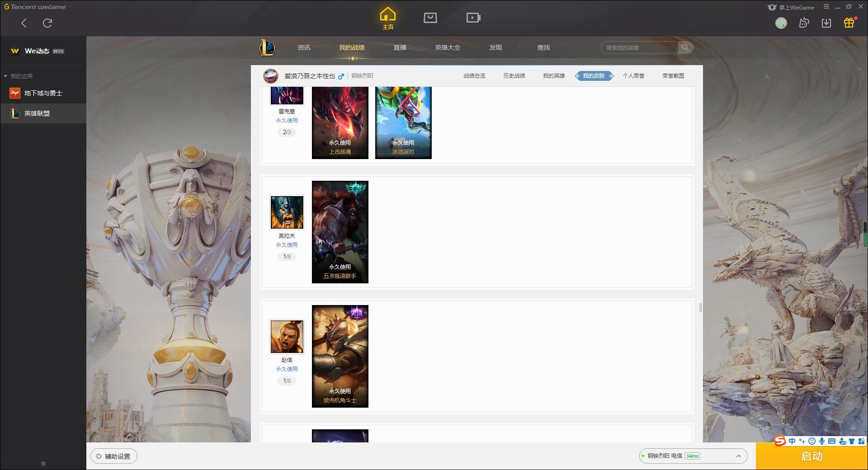Click 永久使用 under 奥拉夫
Screen dimensions: 868x470
(287, 244)
